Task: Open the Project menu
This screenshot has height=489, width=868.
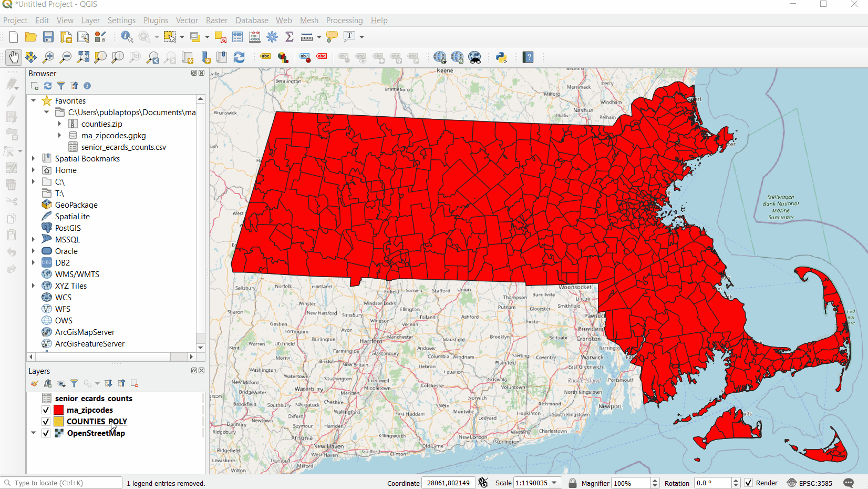Action: pyautogui.click(x=15, y=21)
